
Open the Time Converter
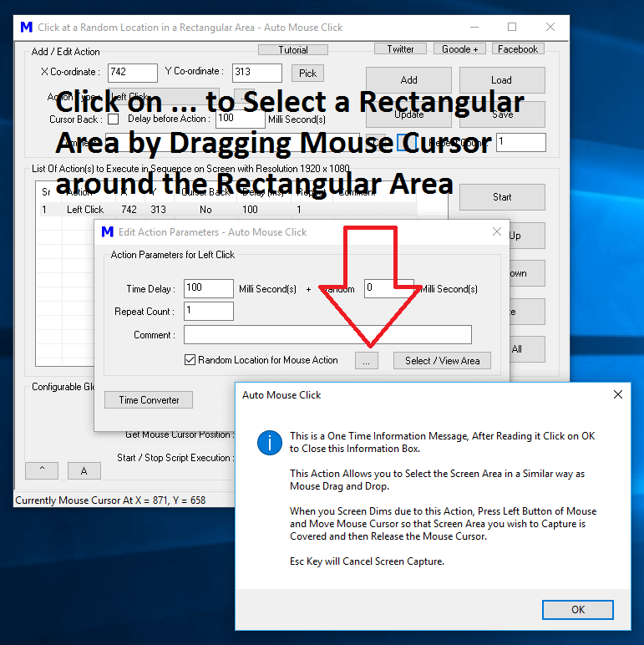point(149,400)
